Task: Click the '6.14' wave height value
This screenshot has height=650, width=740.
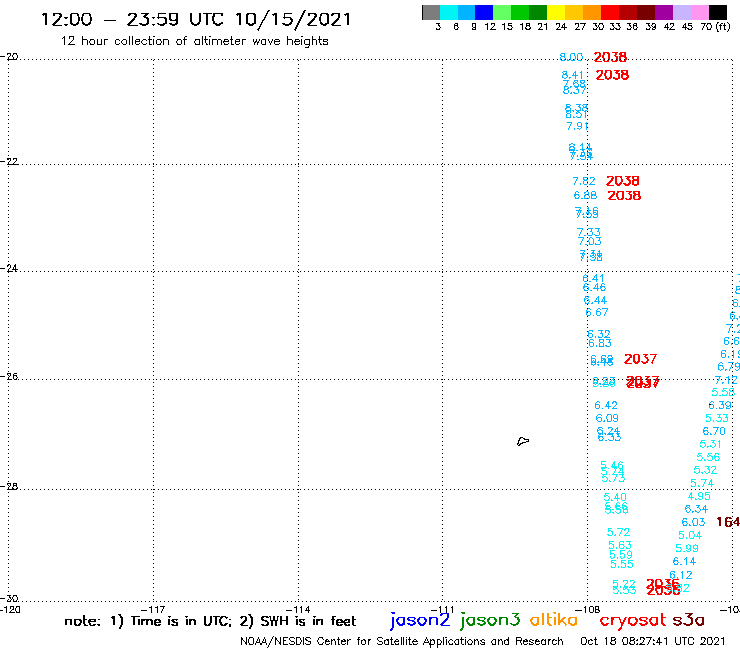Action: point(684,561)
